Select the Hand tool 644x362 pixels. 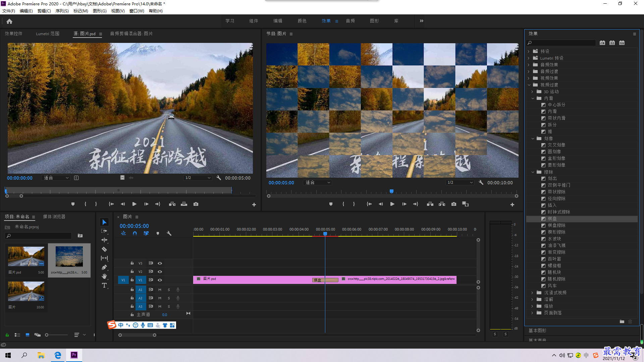[104, 276]
